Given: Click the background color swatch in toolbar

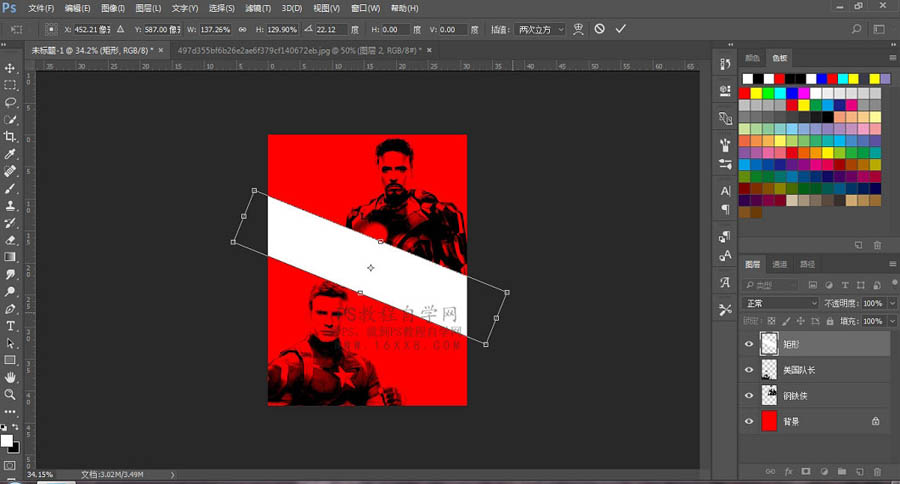Looking at the screenshot, I should 15,448.
